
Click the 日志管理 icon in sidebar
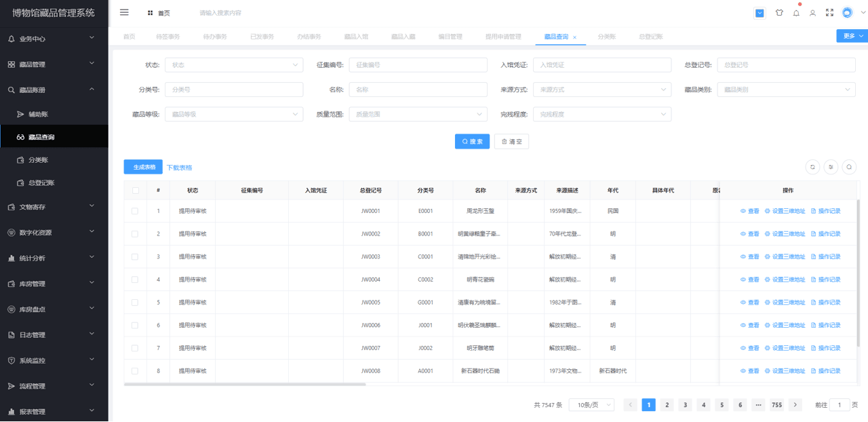click(x=12, y=335)
